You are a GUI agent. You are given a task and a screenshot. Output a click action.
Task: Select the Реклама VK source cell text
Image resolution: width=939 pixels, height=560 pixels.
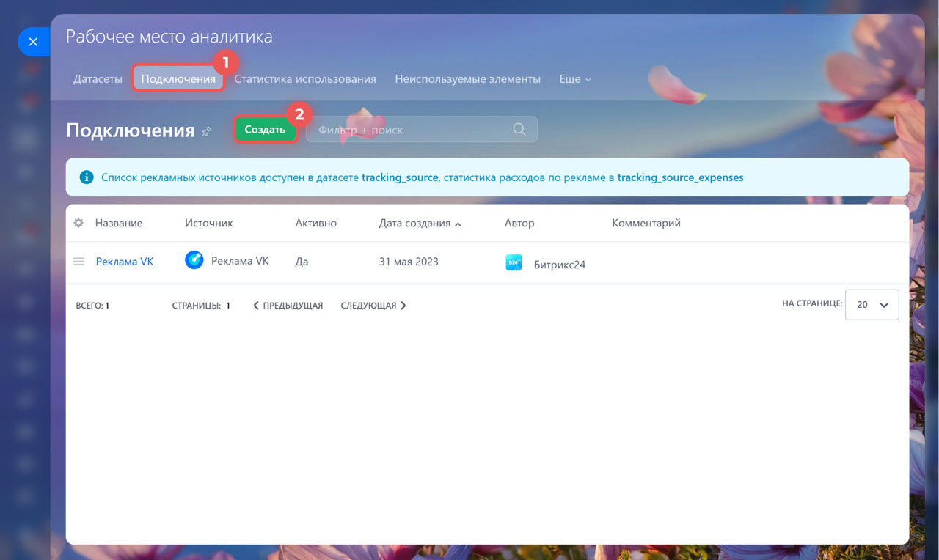click(x=240, y=260)
